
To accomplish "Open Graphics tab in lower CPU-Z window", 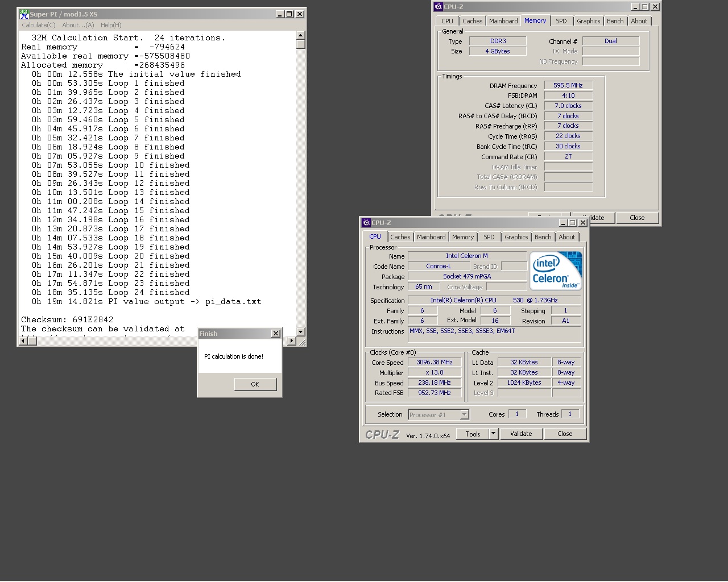I will (516, 237).
